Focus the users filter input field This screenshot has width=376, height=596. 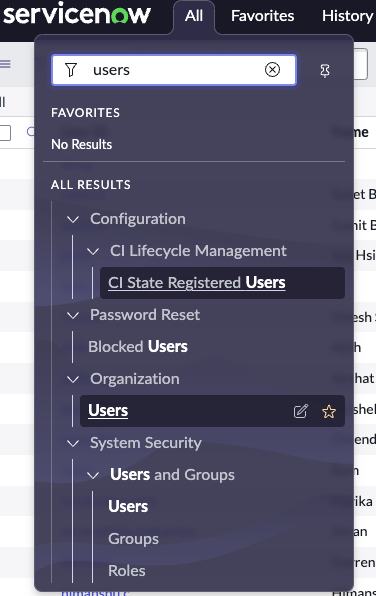174,70
